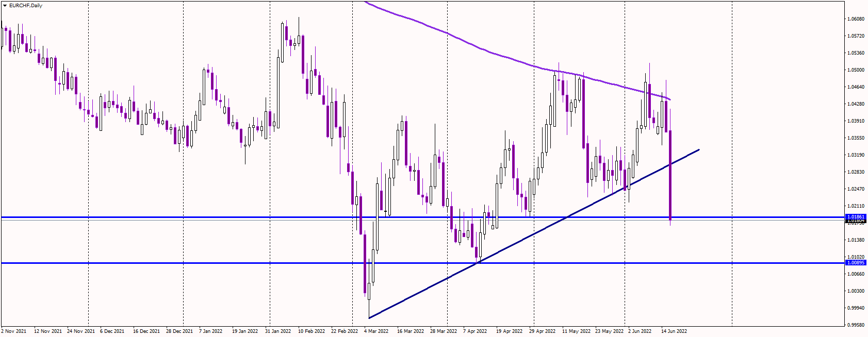Viewport: 868px width, 337px height.
Task: Click the 11 May 2022 date label
Action: pyautogui.click(x=577, y=331)
